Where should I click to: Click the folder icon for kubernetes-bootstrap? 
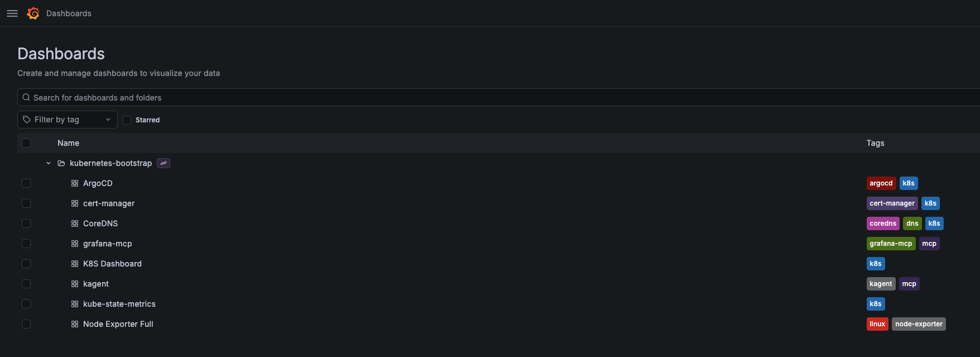click(x=61, y=163)
